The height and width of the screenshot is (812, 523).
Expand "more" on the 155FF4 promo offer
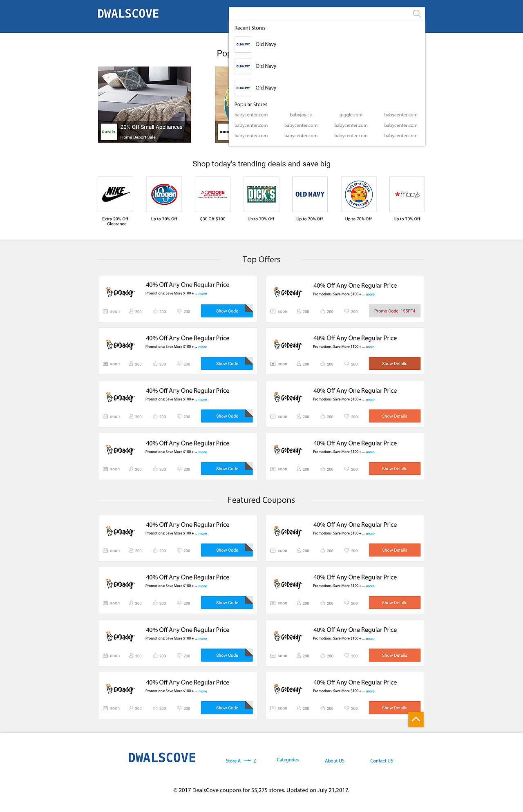(x=370, y=294)
